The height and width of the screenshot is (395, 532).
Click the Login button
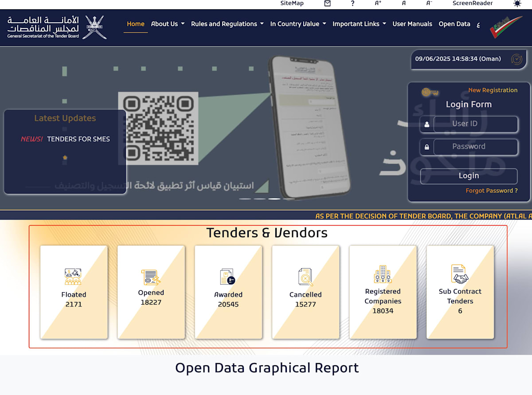pyautogui.click(x=469, y=176)
